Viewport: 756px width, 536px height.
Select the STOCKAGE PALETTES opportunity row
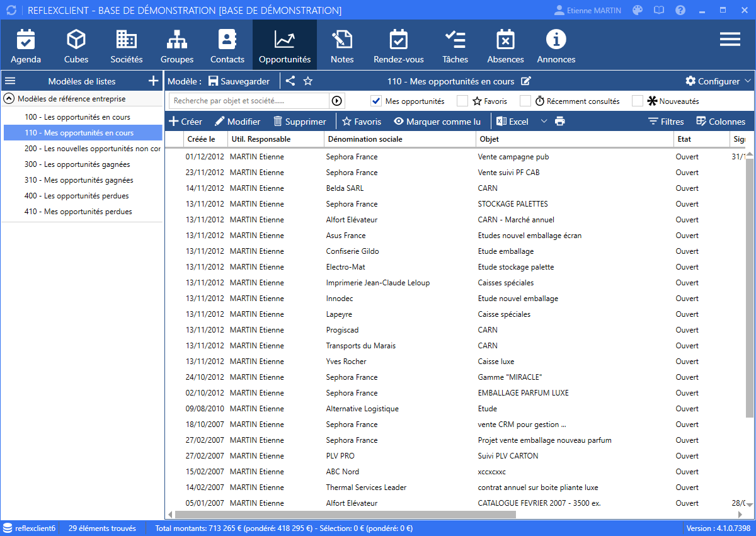pyautogui.click(x=455, y=203)
